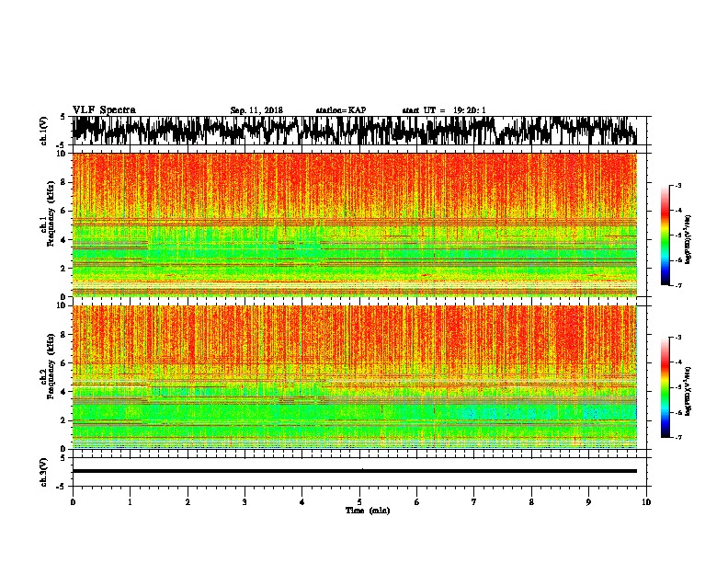Click time axis tick label "2"

coord(188,502)
